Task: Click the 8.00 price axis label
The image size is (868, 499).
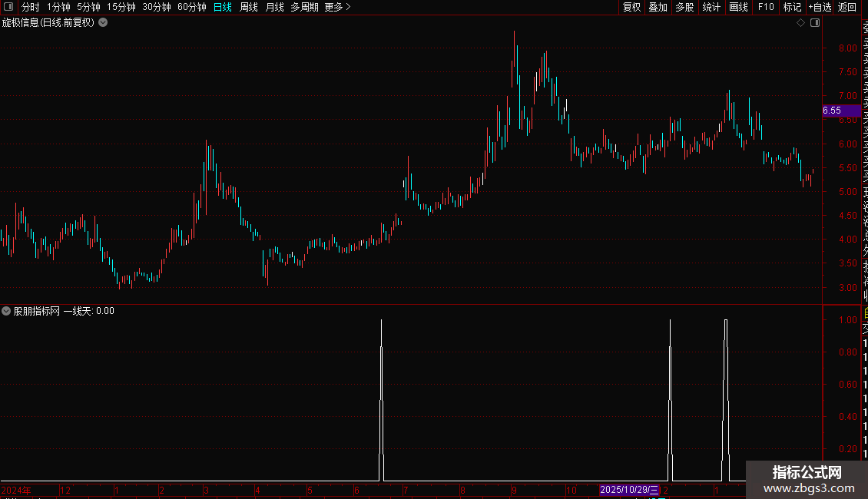Action: click(x=847, y=48)
